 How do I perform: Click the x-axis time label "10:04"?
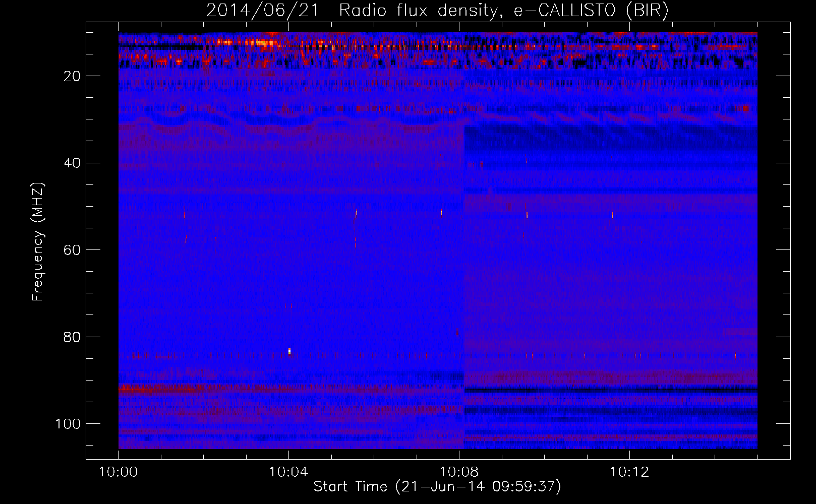pos(288,472)
